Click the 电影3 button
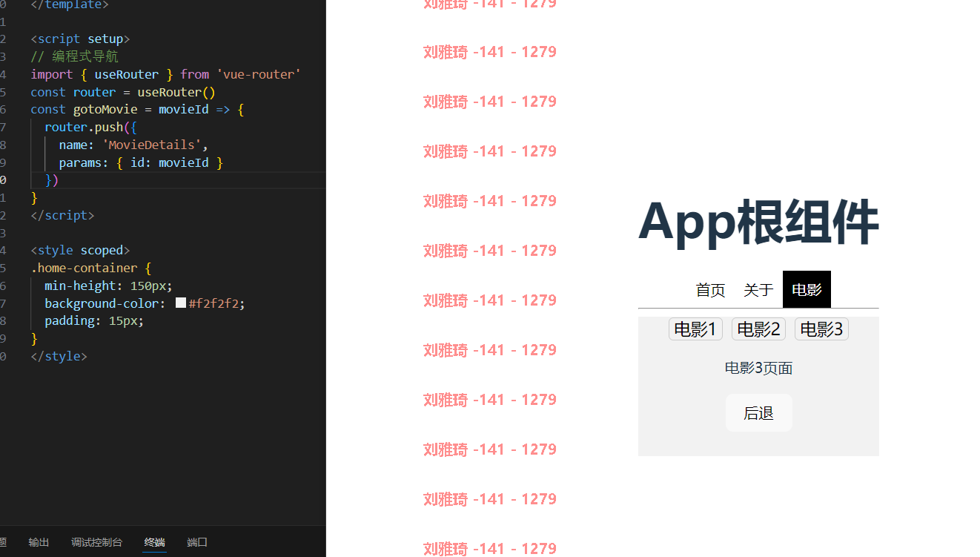 coord(821,329)
